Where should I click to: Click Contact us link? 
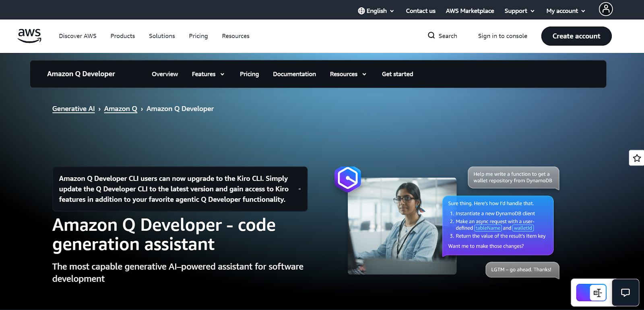(421, 11)
